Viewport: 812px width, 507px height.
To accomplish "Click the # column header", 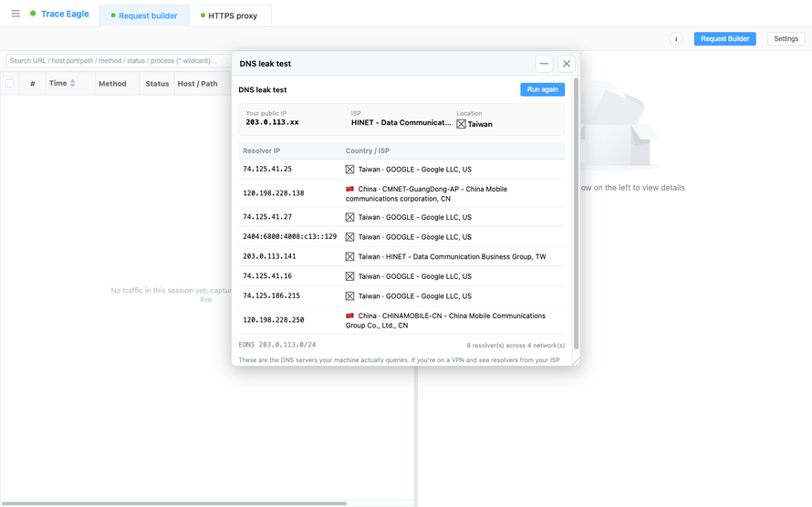I will (x=33, y=83).
